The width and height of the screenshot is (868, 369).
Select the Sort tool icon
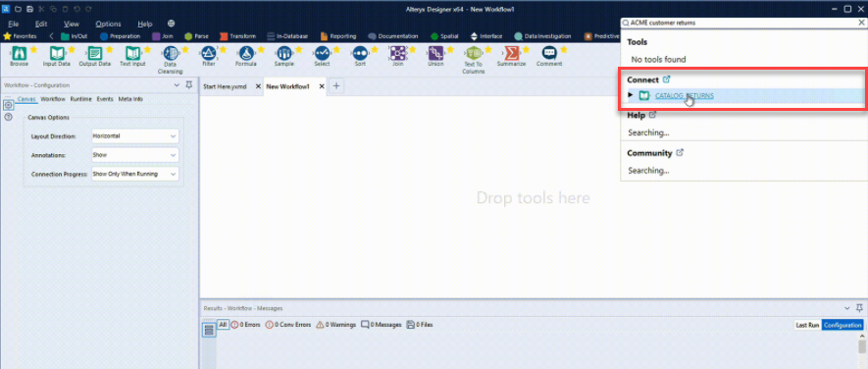[x=360, y=53]
